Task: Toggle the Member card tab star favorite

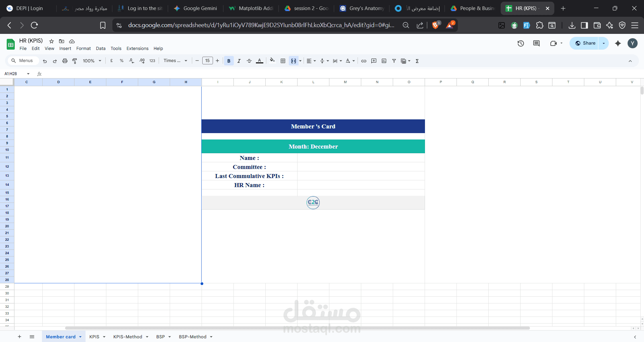Action: [51, 41]
